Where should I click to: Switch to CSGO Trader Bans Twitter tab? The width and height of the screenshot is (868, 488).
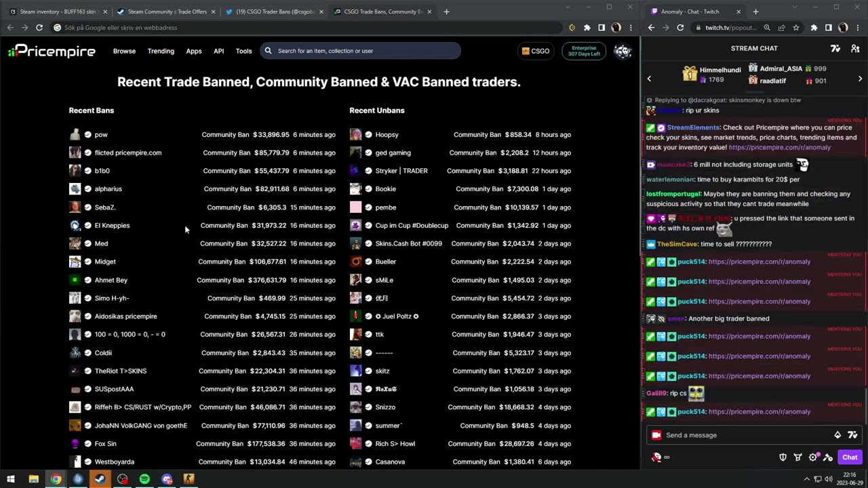pos(274,12)
